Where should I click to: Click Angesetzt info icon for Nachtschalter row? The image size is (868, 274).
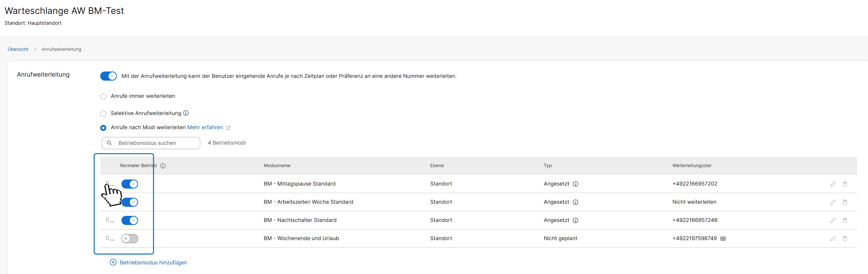click(x=576, y=220)
